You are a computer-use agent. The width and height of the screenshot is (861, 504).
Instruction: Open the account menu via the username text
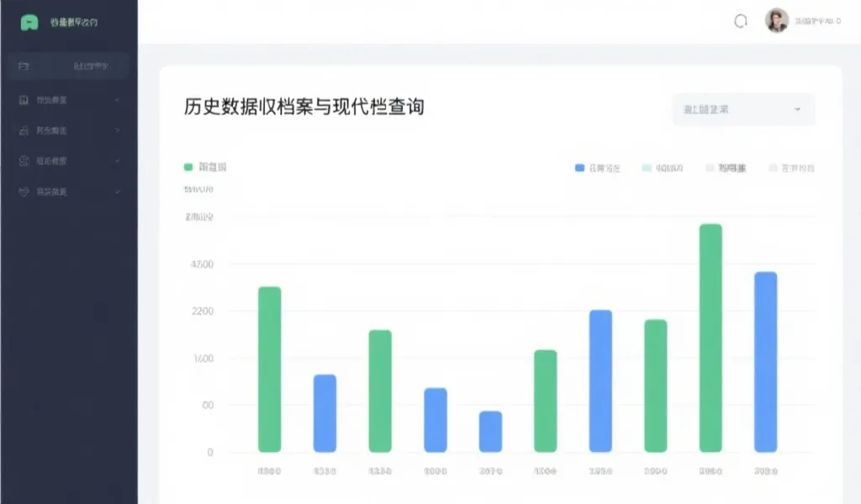pyautogui.click(x=814, y=20)
